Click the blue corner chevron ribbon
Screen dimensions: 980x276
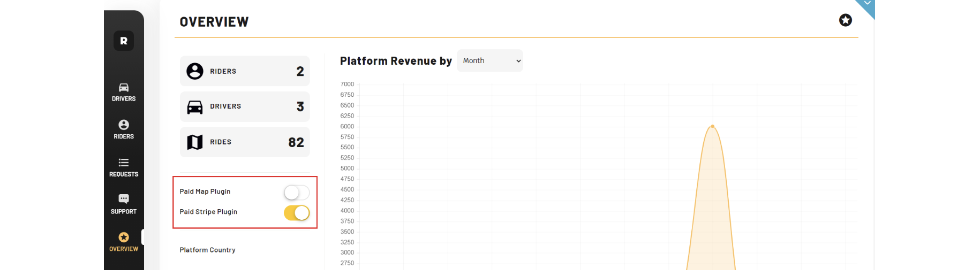868,5
